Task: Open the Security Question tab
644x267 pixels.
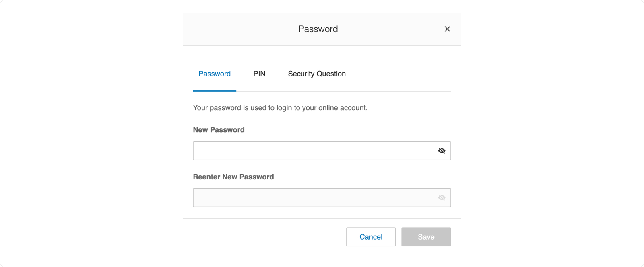Action: click(316, 74)
